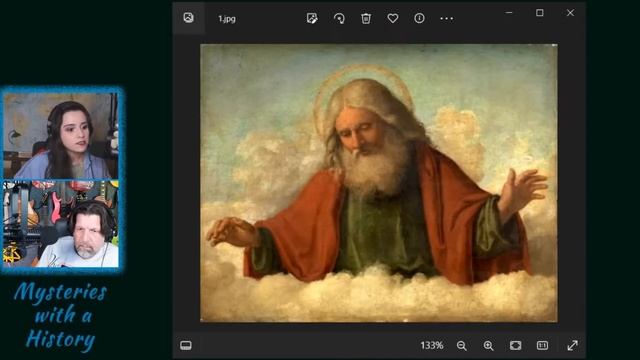Screen dimensions: 640x360
Task: Click the bearded man's webcam feed
Action: coord(61,224)
